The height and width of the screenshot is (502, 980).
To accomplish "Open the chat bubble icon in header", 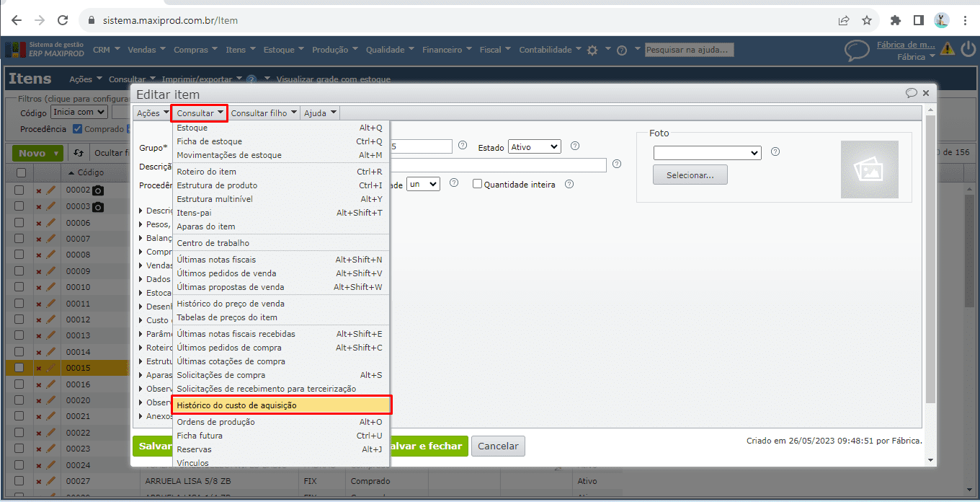I will click(857, 50).
